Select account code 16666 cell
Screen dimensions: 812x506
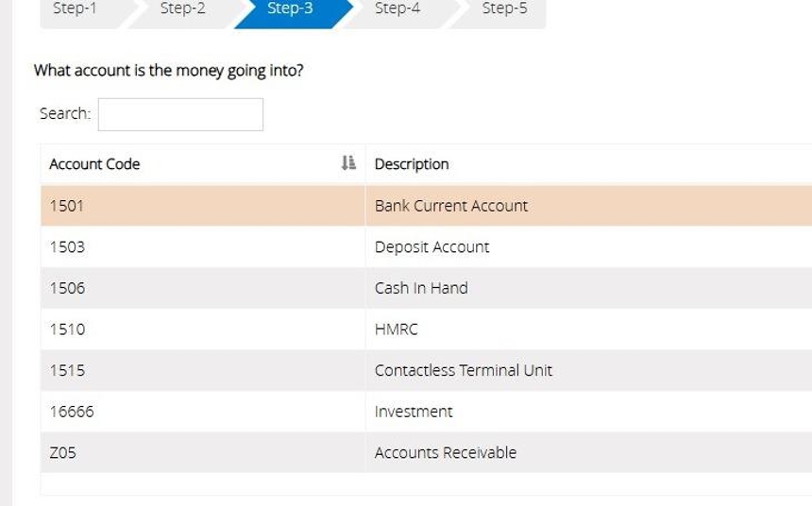click(x=72, y=412)
